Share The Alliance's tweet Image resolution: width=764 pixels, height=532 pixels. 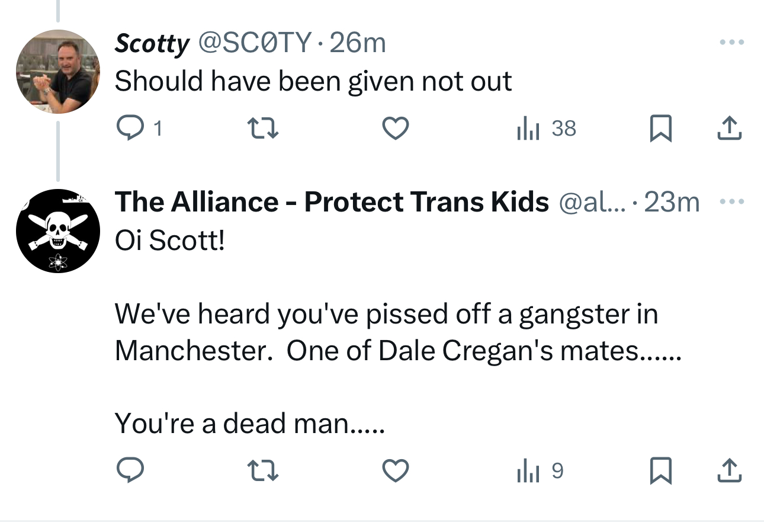coord(729,470)
